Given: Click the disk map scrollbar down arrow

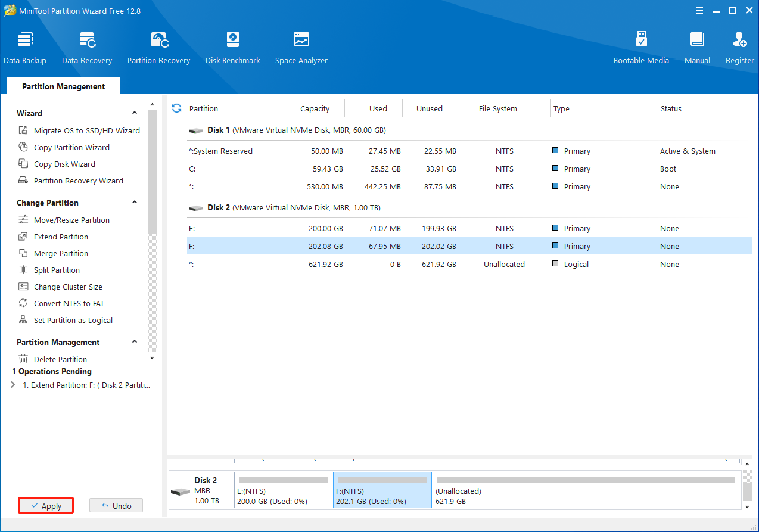Looking at the screenshot, I should [x=748, y=506].
